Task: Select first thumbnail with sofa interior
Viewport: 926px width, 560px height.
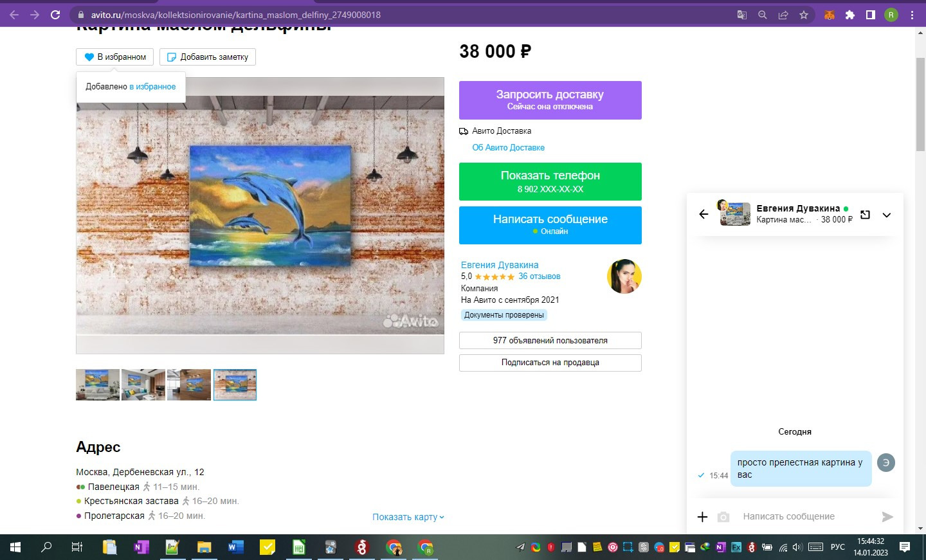Action: tap(98, 384)
